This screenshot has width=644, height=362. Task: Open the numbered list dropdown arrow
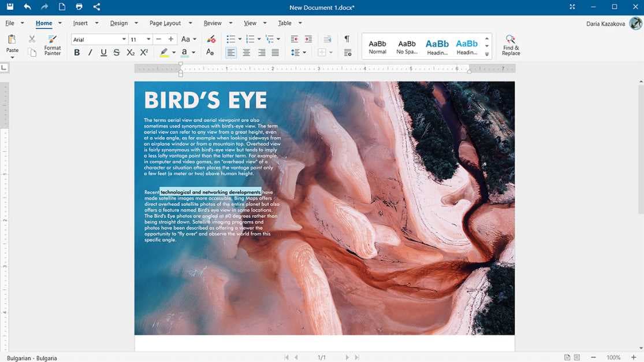259,39
